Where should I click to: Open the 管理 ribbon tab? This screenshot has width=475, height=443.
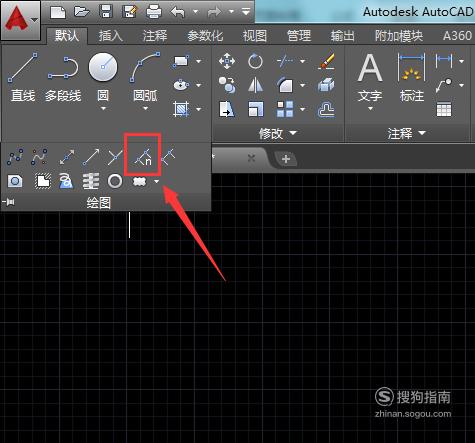click(299, 36)
